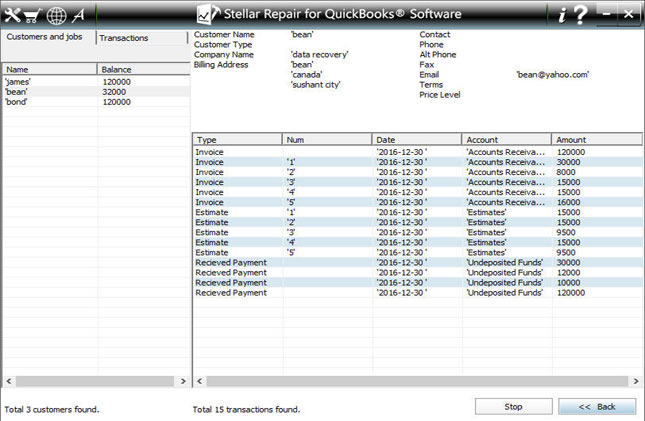Click the Account column header

(x=506, y=140)
